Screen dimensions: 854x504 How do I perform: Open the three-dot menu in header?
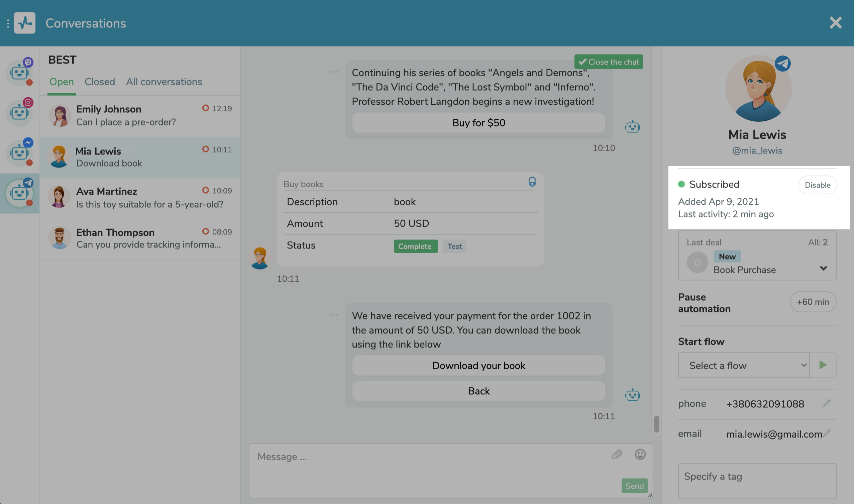(x=8, y=23)
